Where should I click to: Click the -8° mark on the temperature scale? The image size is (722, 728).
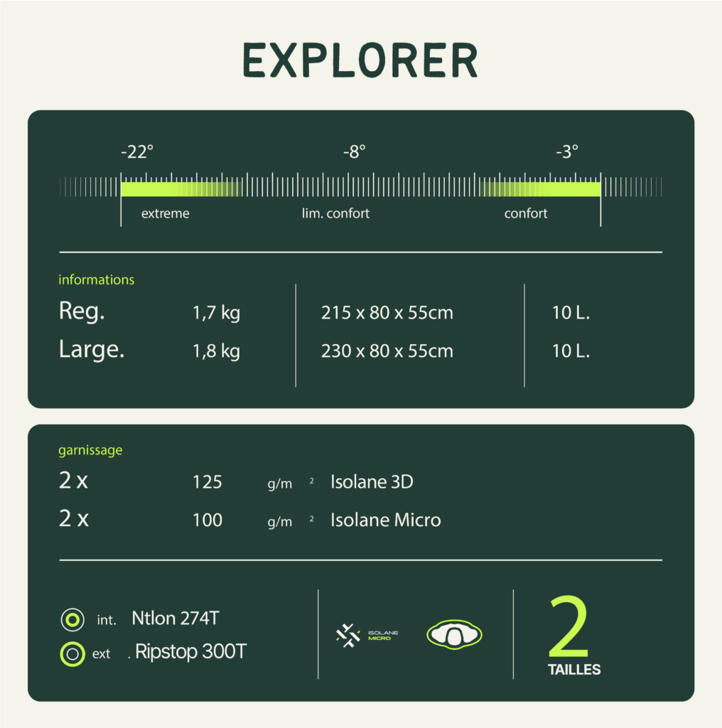pyautogui.click(x=355, y=151)
